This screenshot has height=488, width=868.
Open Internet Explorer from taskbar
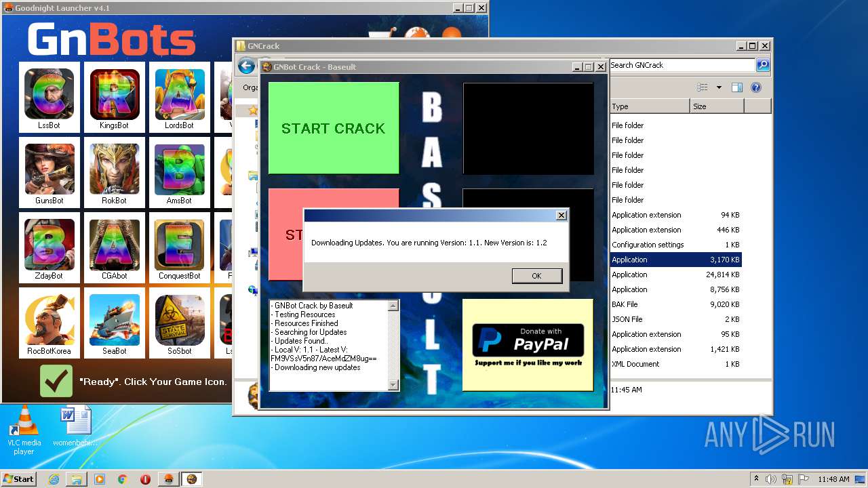click(54, 479)
